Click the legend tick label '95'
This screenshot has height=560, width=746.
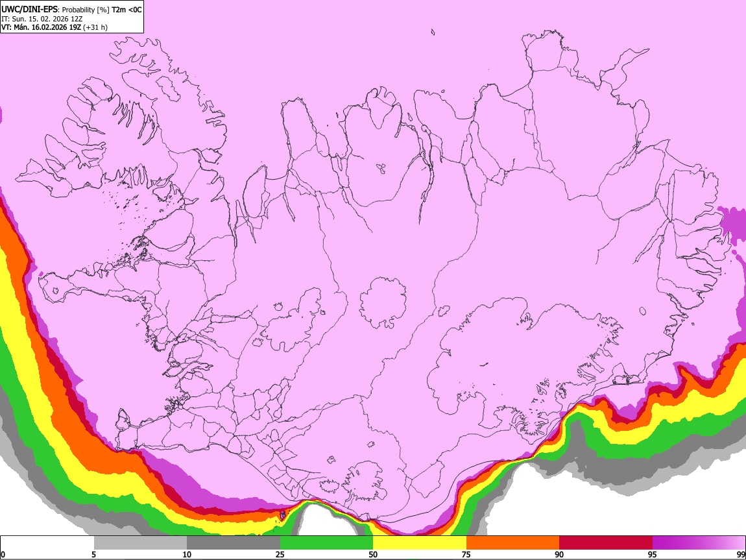coord(653,555)
